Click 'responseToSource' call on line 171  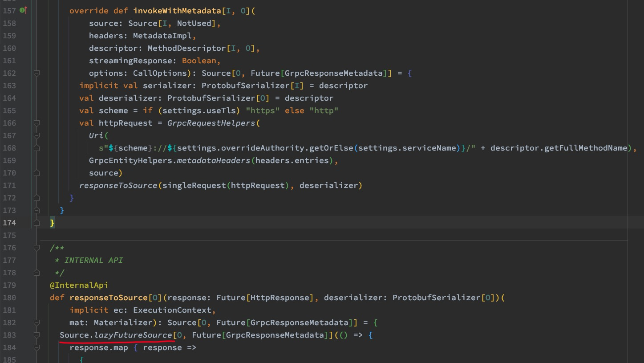click(x=118, y=185)
